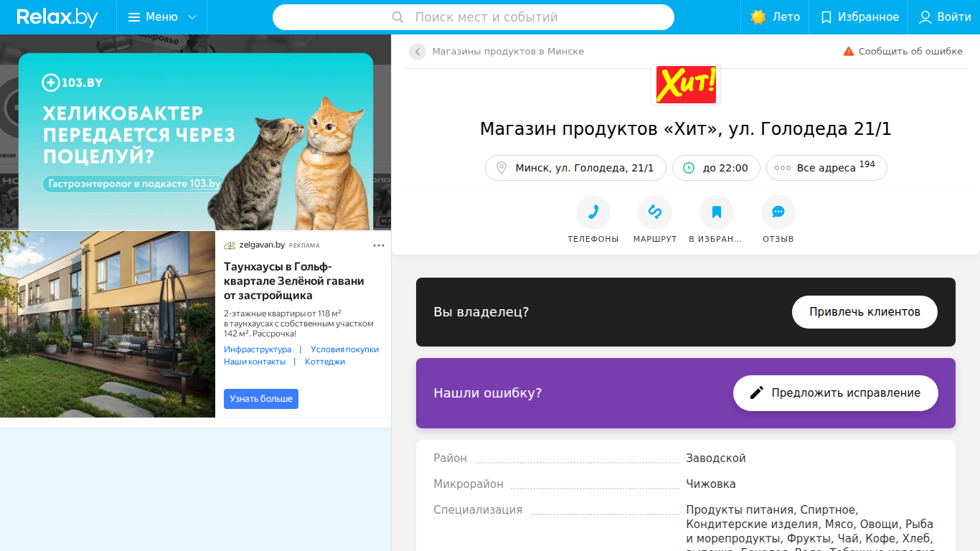
Task: Open the Relax.by home logo
Action: (57, 17)
